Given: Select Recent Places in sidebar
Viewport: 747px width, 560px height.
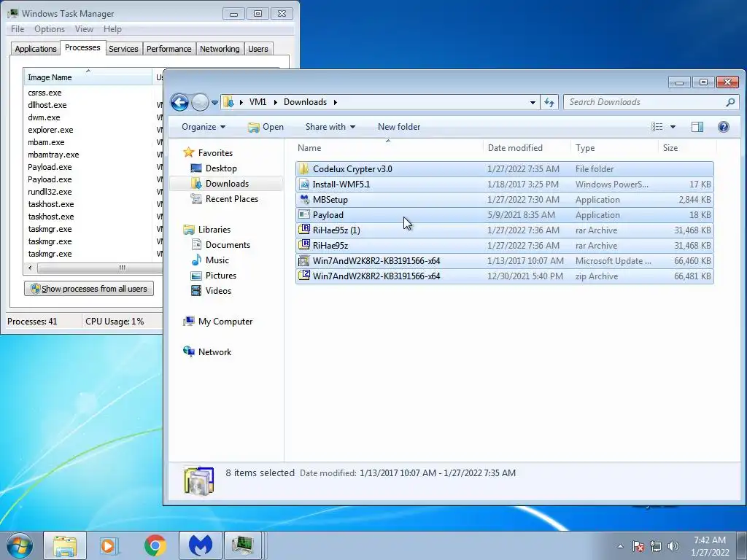Looking at the screenshot, I should (x=231, y=199).
